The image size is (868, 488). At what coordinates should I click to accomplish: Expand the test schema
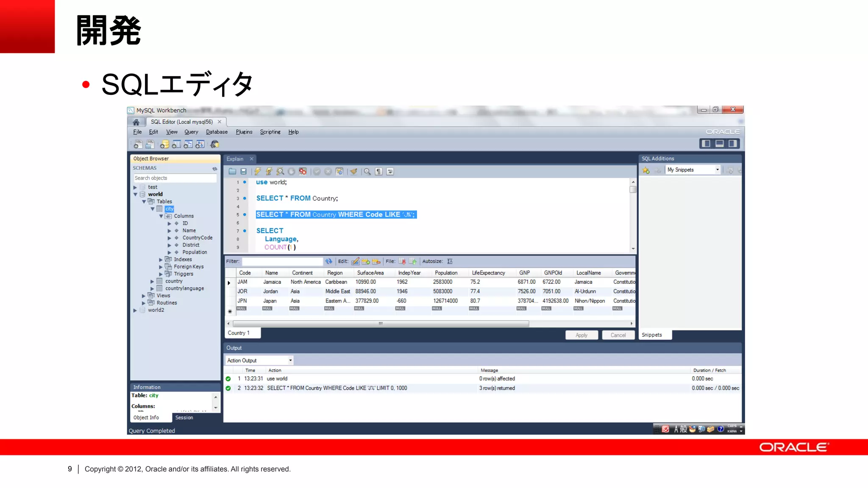[135, 187]
